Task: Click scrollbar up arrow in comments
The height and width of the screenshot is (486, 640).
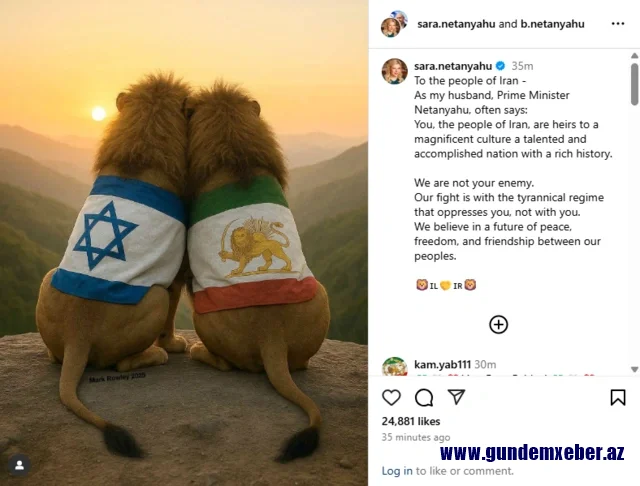Action: click(634, 55)
